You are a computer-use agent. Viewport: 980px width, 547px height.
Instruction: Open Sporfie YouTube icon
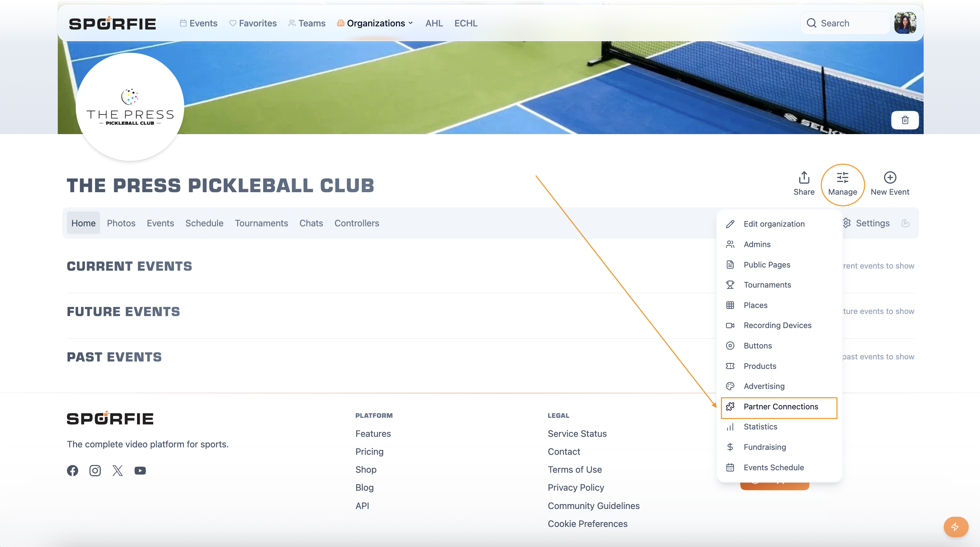click(140, 471)
